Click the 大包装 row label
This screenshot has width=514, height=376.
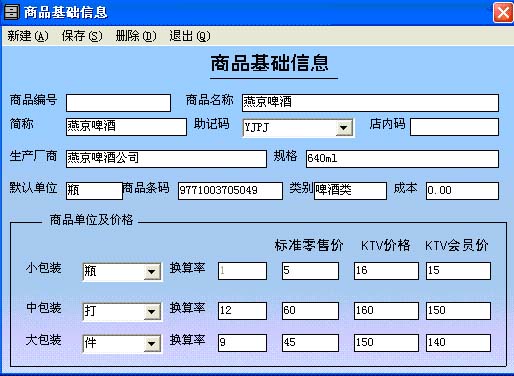coord(44,340)
